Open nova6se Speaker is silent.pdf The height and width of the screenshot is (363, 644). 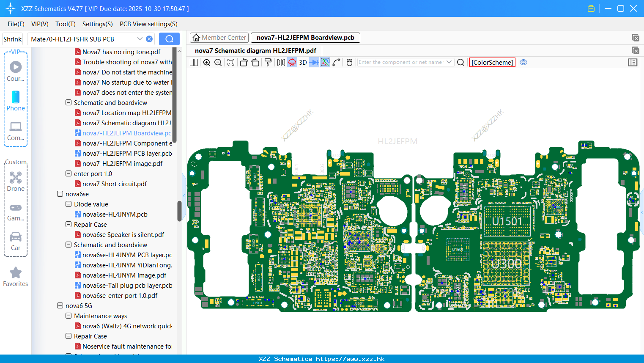coord(119,235)
